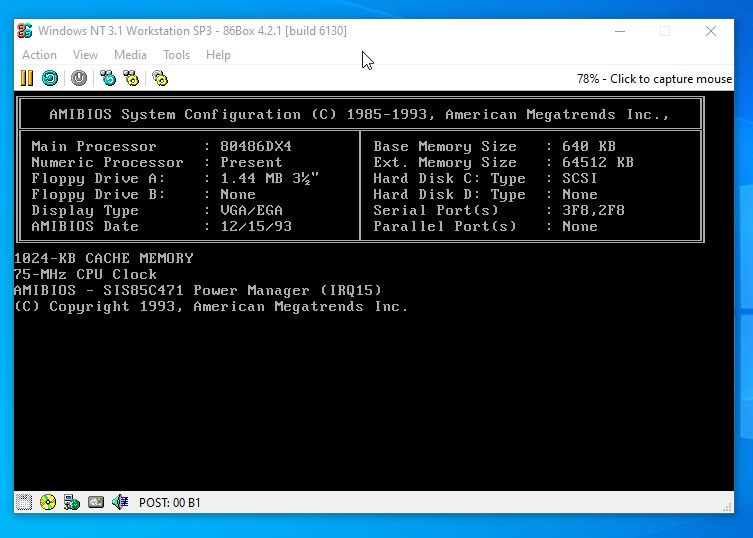Click the floppy drive status bar icon
The height and width of the screenshot is (538, 753).
(25, 502)
